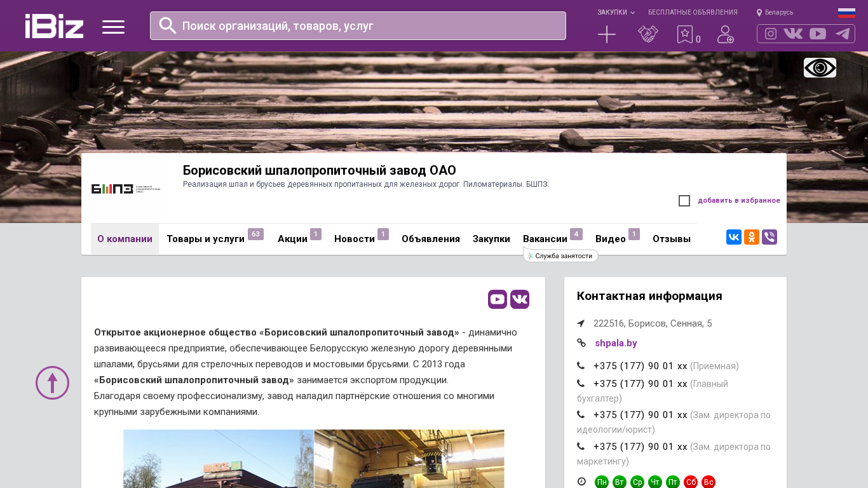
Task: Visit the shpala.by website link
Action: (x=616, y=343)
